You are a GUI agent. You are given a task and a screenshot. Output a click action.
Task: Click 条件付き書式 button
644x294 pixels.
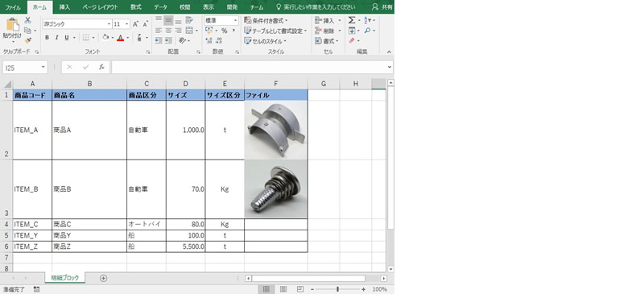pyautogui.click(x=266, y=21)
